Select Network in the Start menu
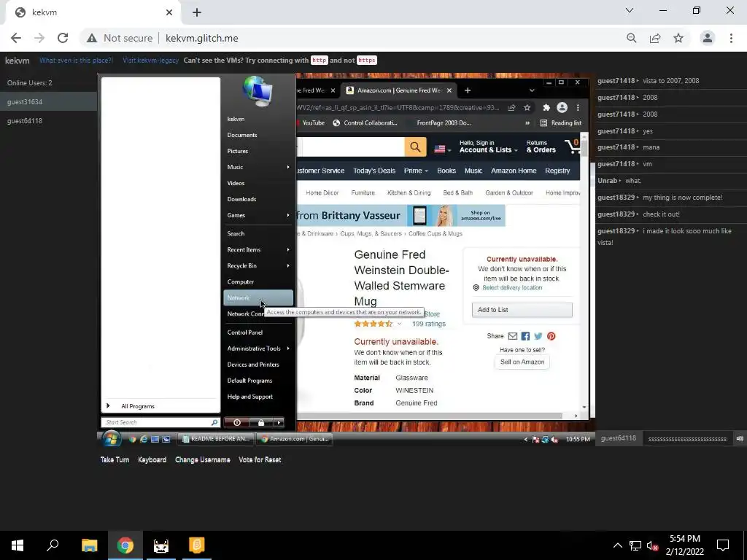Screen dimensions: 747x560 [258, 297]
